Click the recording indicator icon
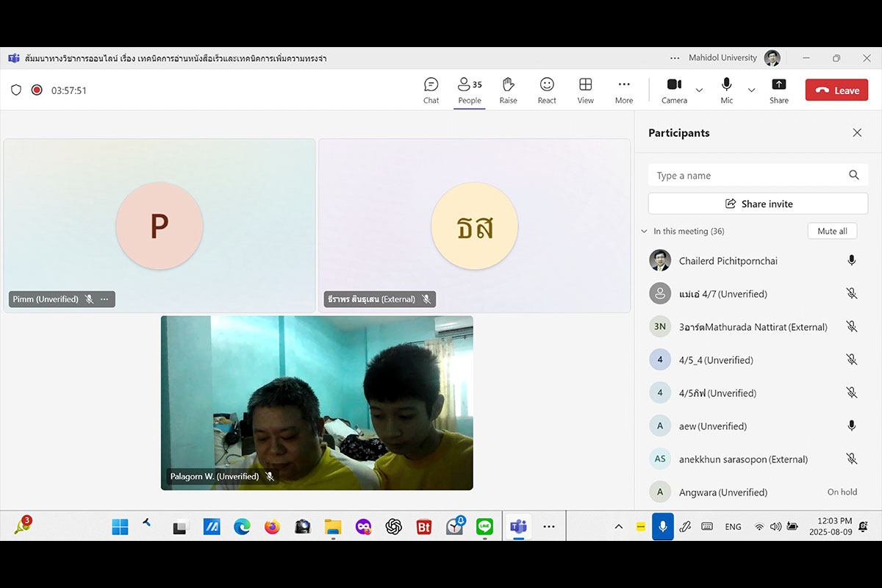Viewport: 882px width, 588px height. coord(37,90)
